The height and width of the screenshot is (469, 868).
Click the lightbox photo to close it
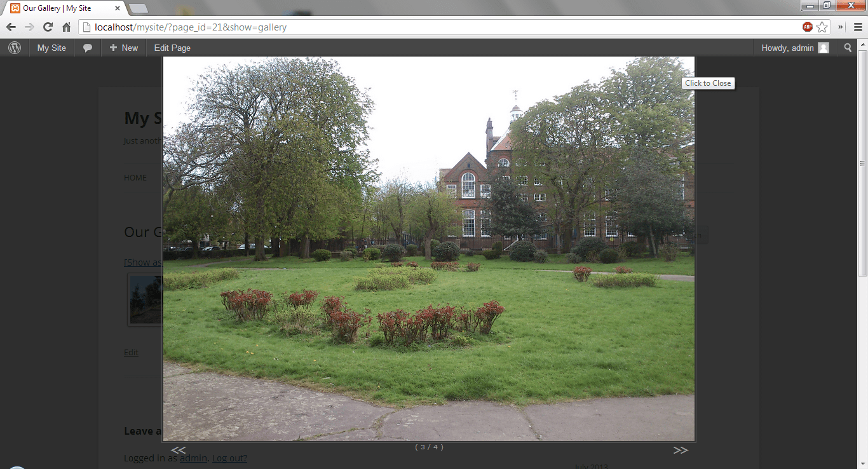point(429,248)
